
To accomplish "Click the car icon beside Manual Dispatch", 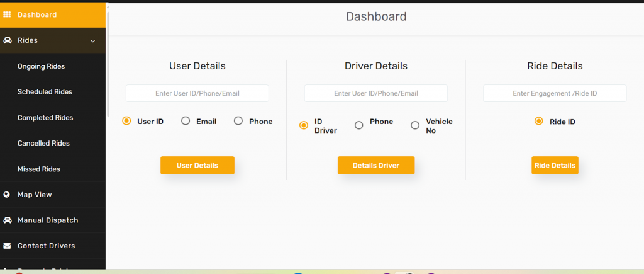I will (8, 220).
